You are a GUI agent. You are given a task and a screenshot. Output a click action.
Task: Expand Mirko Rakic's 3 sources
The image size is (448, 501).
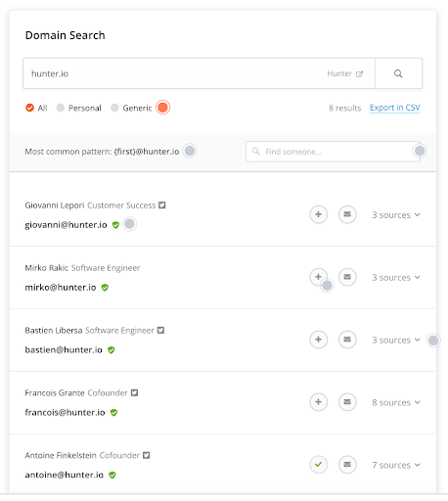click(396, 278)
